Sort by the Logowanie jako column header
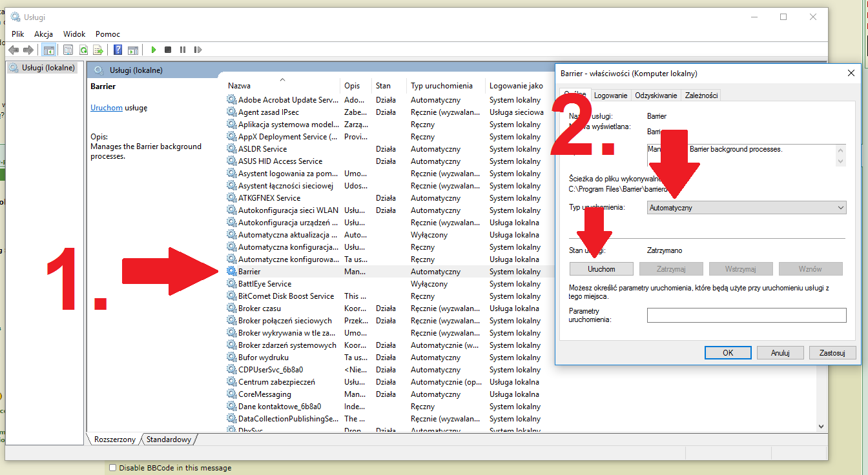The height and width of the screenshot is (475, 868). [x=516, y=86]
